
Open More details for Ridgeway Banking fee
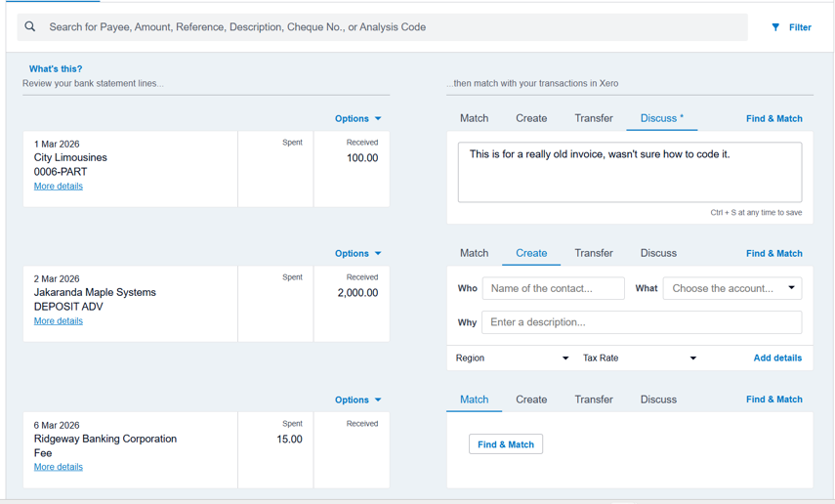[x=59, y=467]
